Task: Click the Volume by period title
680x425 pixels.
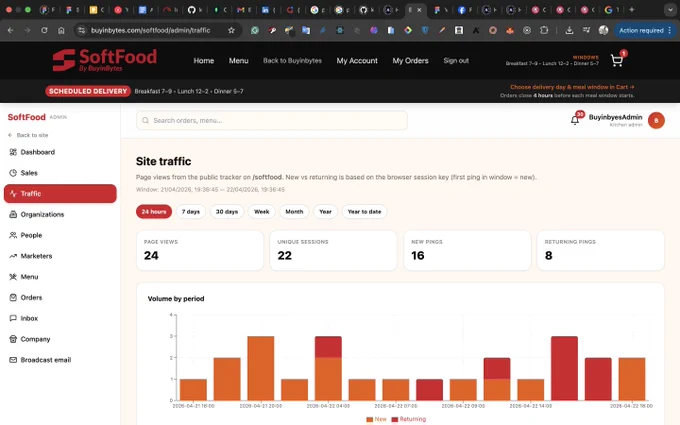Action: (176, 299)
